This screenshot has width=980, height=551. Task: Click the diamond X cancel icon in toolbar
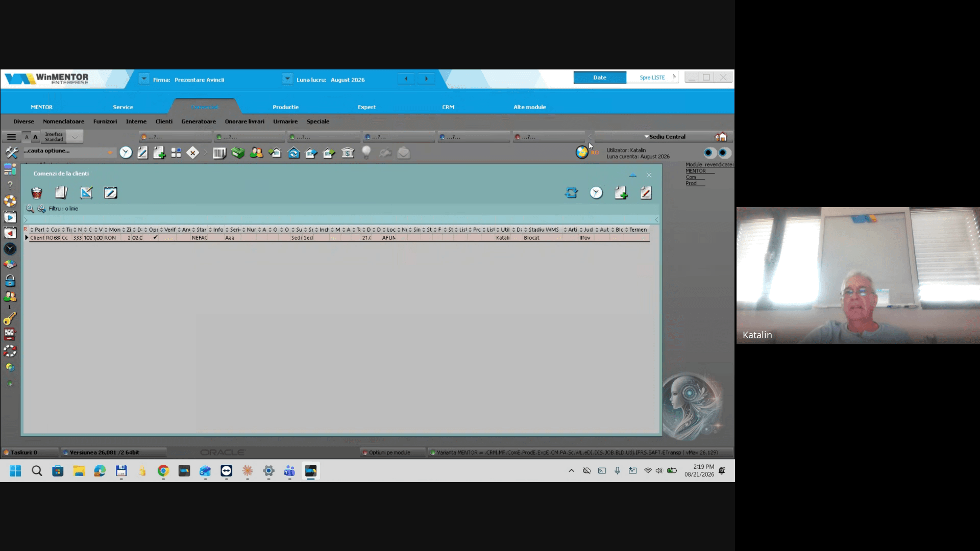point(192,153)
